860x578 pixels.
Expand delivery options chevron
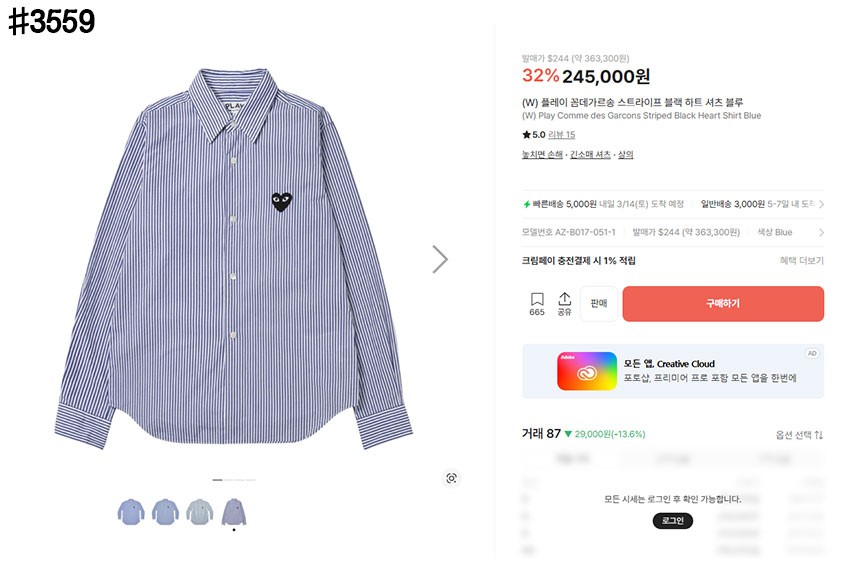pyautogui.click(x=821, y=204)
